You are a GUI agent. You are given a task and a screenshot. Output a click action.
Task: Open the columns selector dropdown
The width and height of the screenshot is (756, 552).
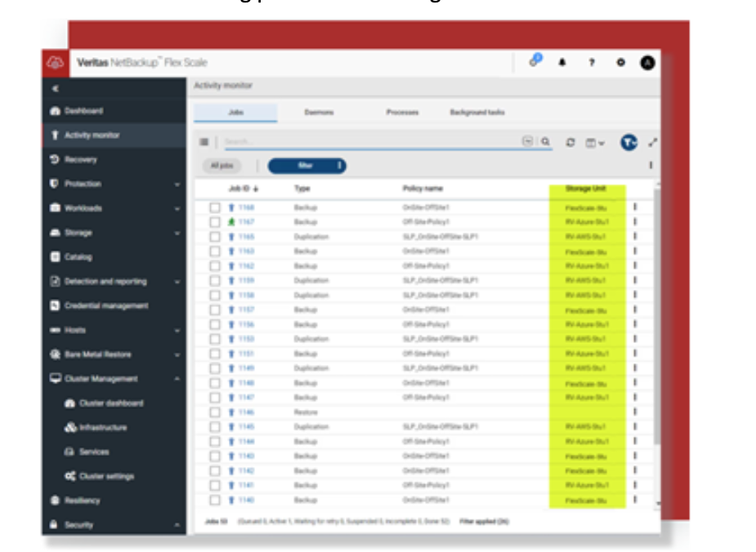click(595, 143)
